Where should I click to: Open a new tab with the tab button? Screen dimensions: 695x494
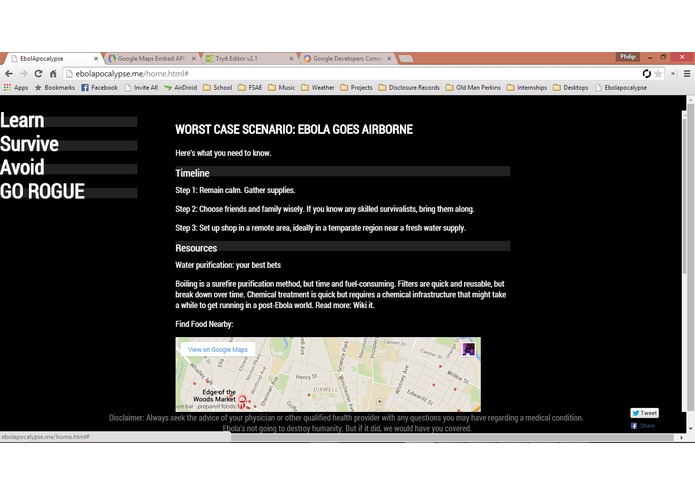point(406,58)
